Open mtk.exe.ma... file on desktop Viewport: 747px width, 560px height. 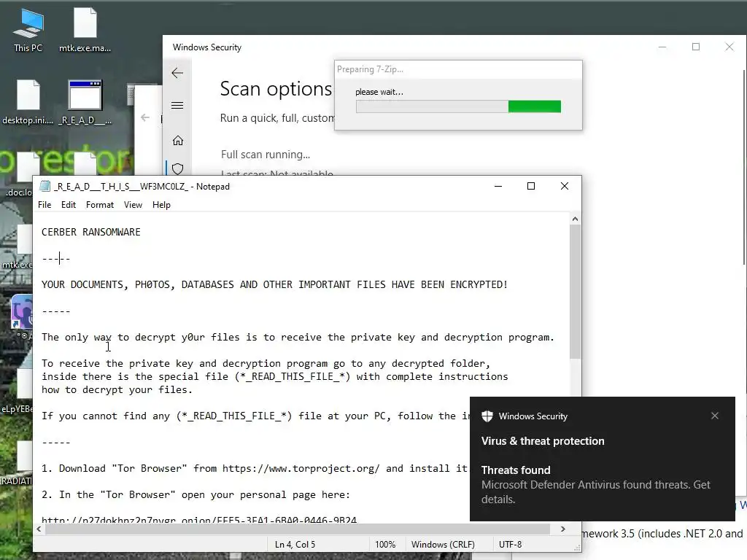[x=85, y=30]
